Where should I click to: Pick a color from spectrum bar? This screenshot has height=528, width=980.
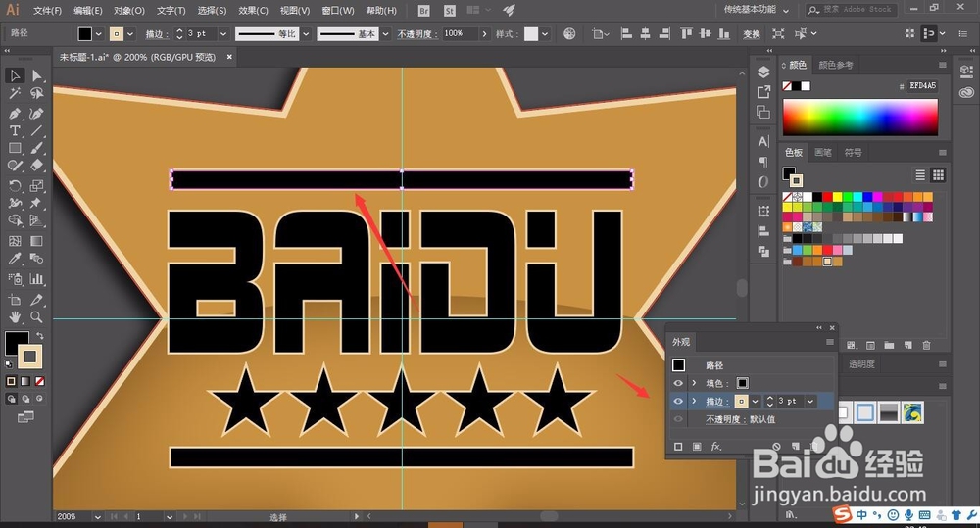tap(860, 117)
